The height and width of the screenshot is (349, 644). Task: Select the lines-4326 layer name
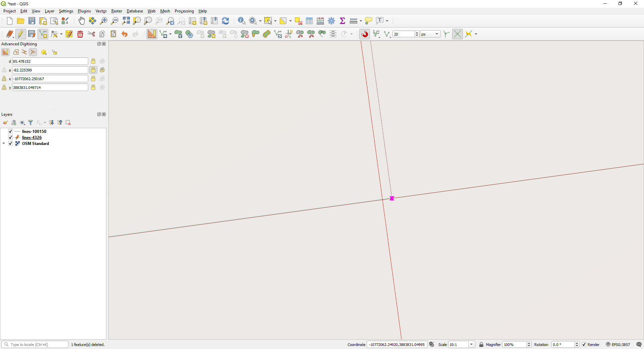[x=32, y=137]
